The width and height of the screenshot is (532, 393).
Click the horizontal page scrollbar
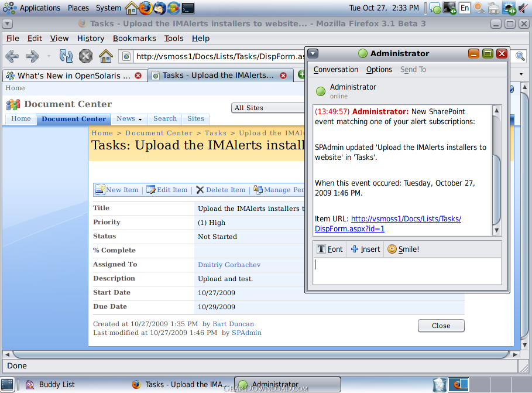pyautogui.click(x=261, y=354)
